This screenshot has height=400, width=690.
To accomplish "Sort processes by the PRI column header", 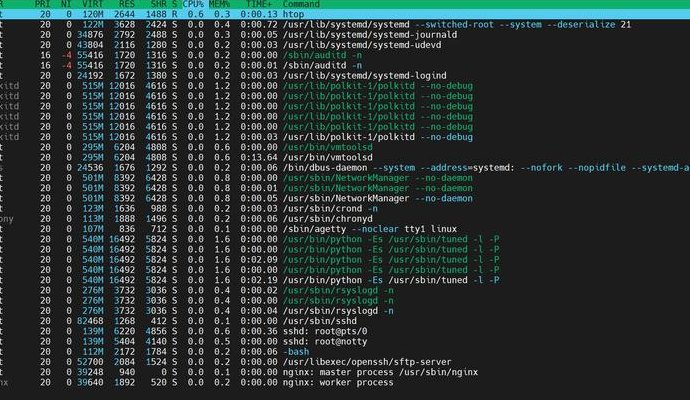I will tap(42, 4).
